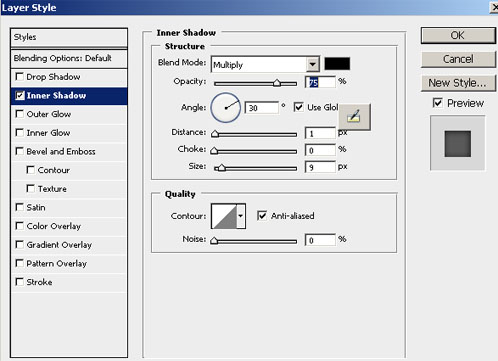Uncheck the Inner Shadow checkbox
Screen dimensions: 498x361
coord(20,95)
